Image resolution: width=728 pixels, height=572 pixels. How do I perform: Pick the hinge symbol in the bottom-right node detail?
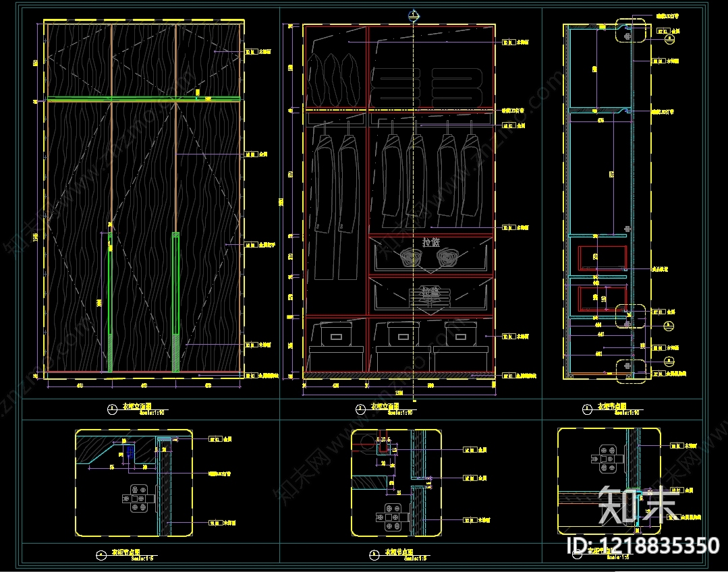tap(607, 459)
